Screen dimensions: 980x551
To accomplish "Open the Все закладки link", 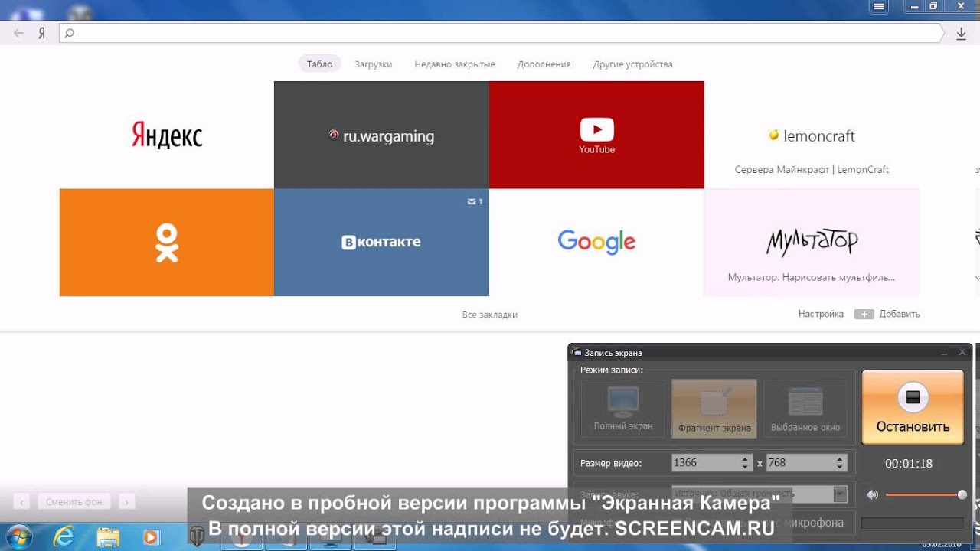I will [x=490, y=315].
